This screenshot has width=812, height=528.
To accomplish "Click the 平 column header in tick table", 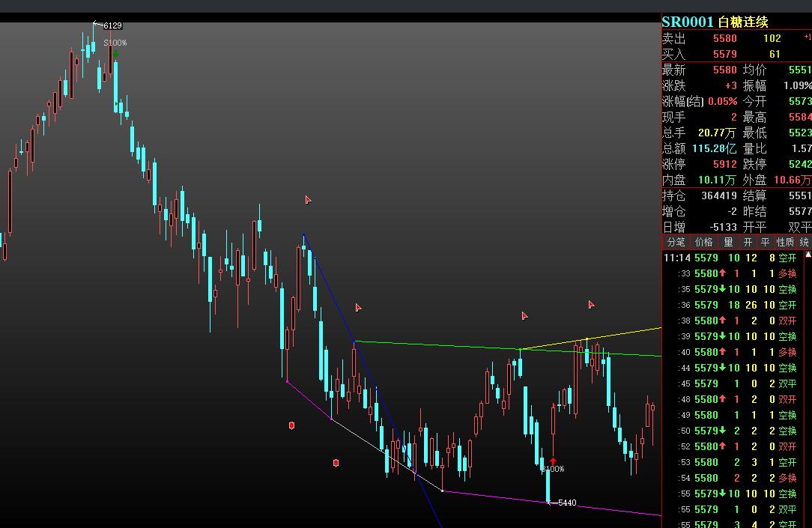I will point(765,242).
